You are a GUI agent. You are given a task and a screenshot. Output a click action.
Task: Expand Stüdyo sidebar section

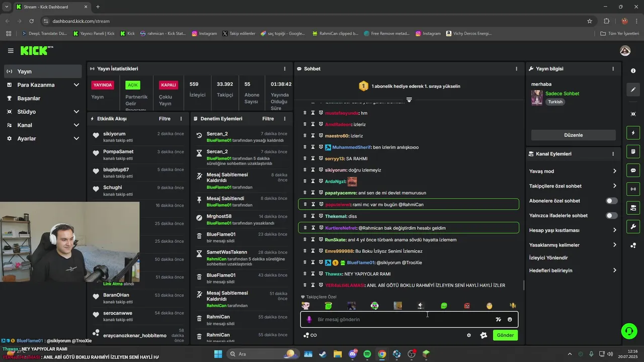click(43, 112)
